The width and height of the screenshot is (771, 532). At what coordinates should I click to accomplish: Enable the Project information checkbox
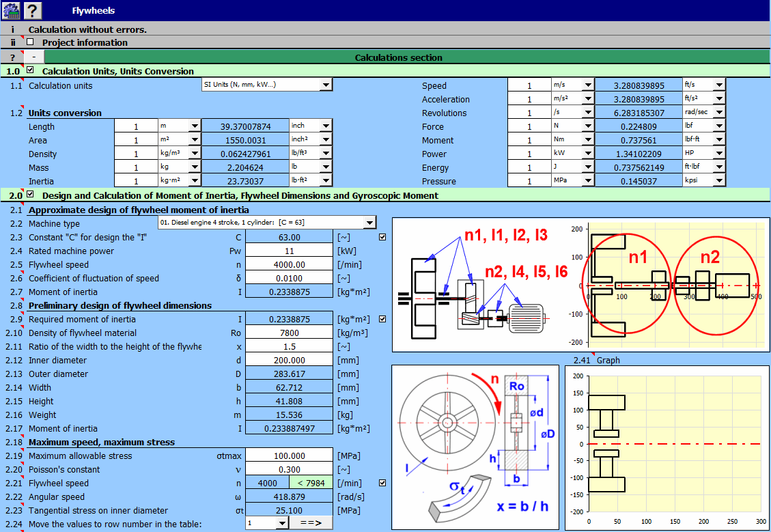[30, 42]
